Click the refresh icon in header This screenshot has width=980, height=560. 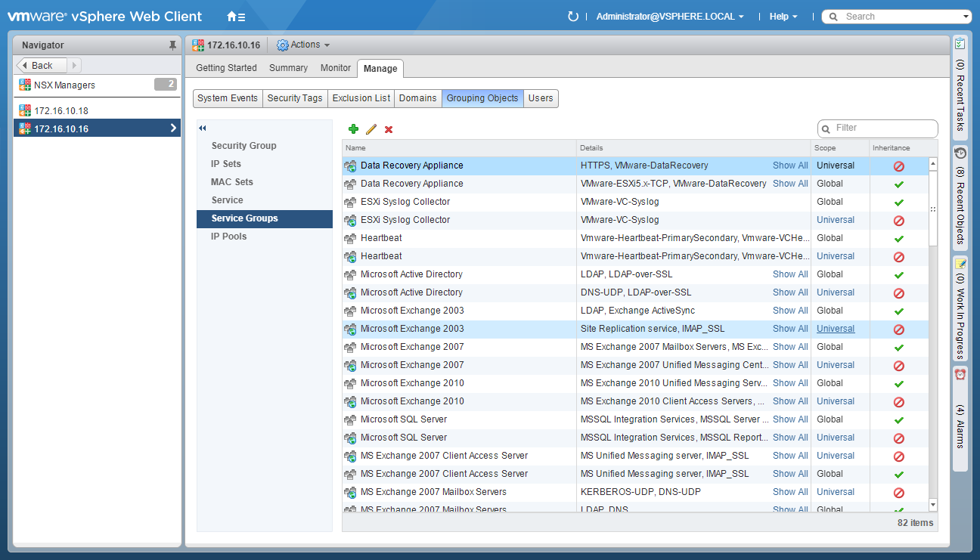[x=572, y=17]
